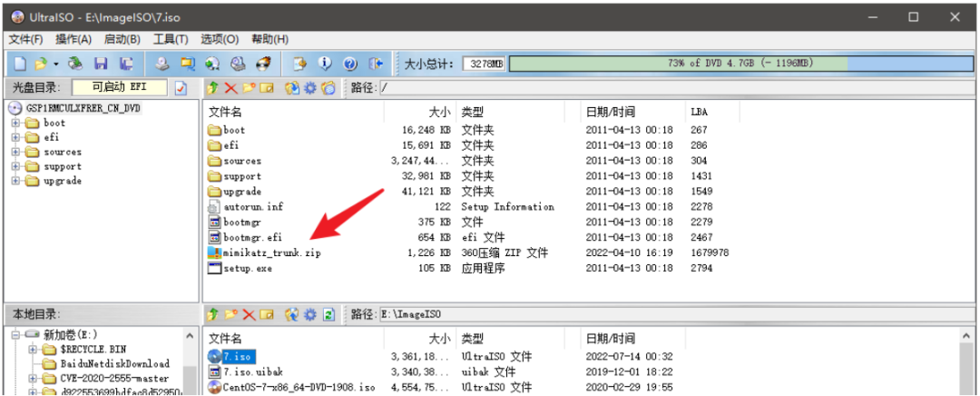
Task: Open the 文件(F) menu
Action: 26,39
